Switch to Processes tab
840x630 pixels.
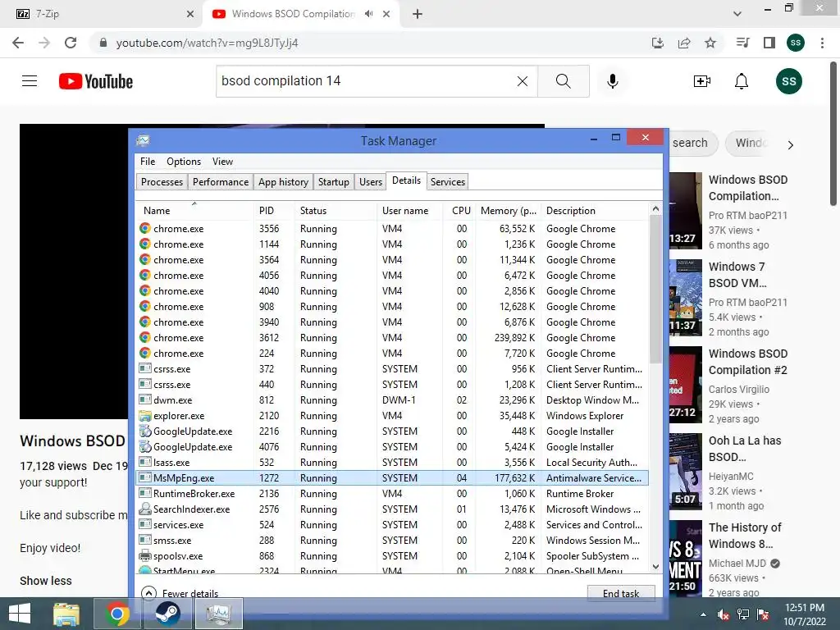pyautogui.click(x=162, y=182)
